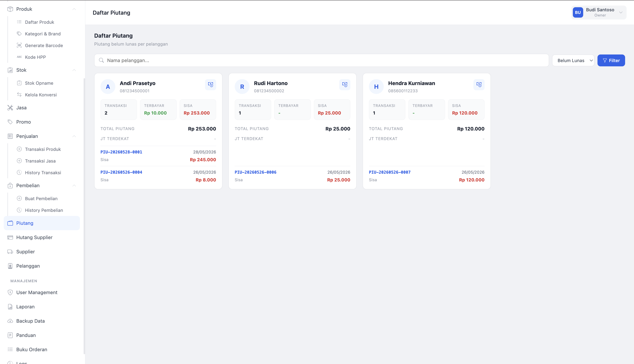Click the Promo tag icon
Viewport: 634px width, 364px height.
pos(10,122)
